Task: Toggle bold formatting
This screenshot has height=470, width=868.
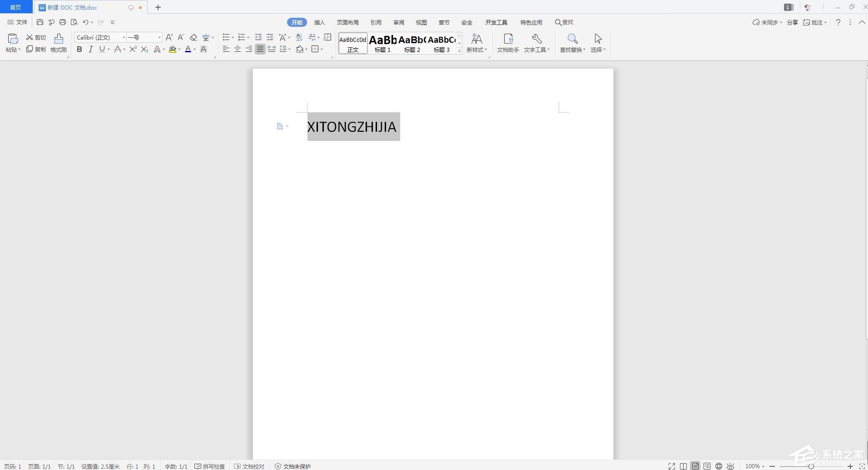Action: [x=79, y=49]
